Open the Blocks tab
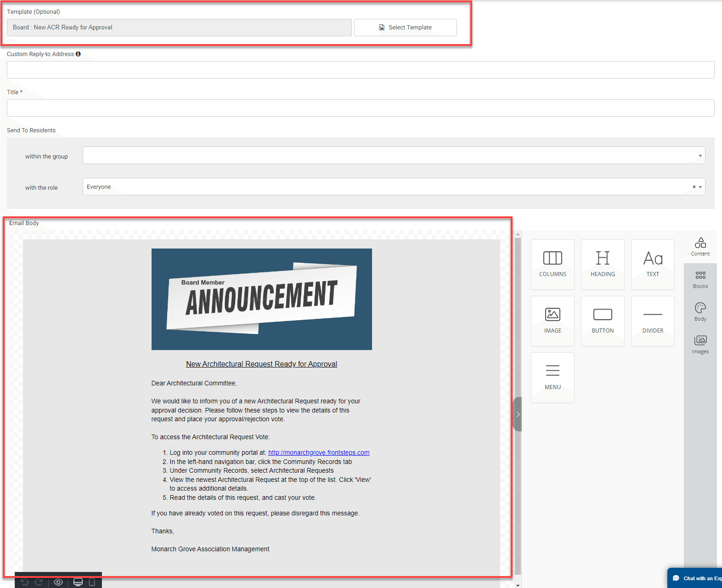The height and width of the screenshot is (588, 722). [x=700, y=279]
